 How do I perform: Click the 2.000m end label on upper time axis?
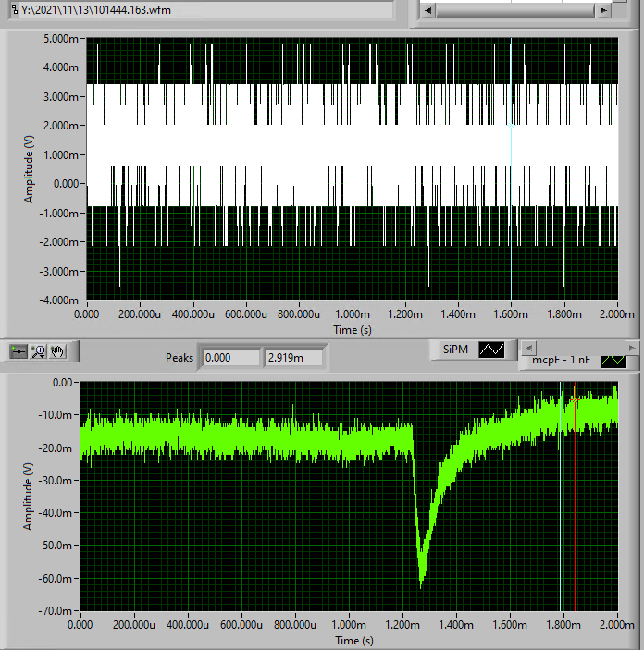(617, 313)
